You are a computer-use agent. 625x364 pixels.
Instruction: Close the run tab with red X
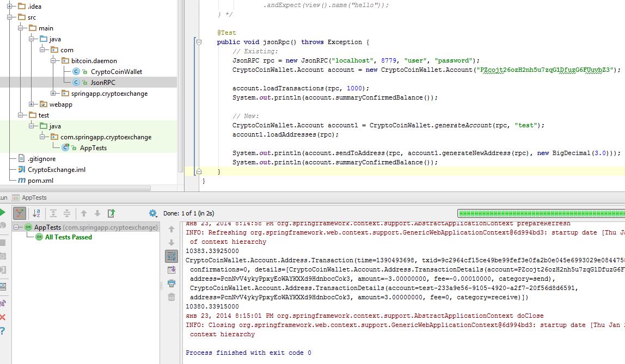(x=2, y=317)
